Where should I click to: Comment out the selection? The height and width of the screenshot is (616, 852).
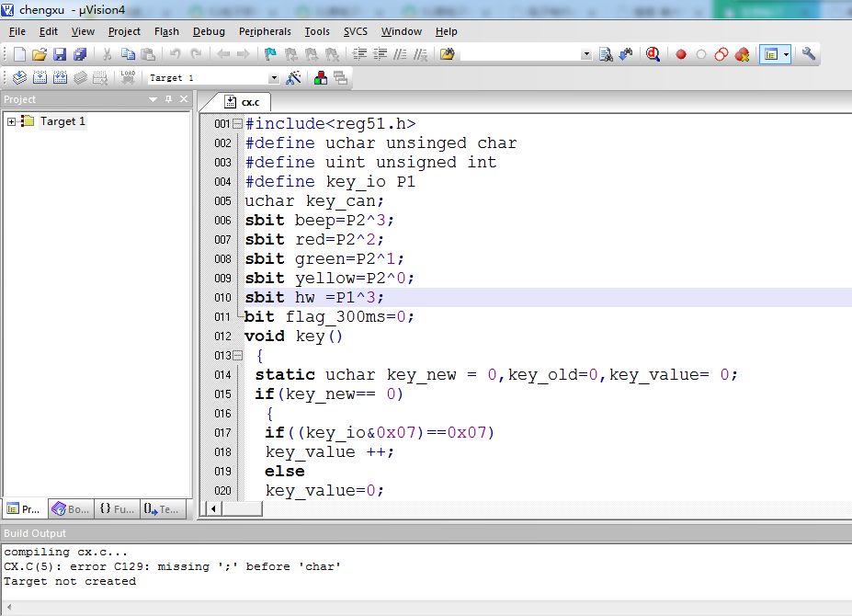click(x=400, y=54)
